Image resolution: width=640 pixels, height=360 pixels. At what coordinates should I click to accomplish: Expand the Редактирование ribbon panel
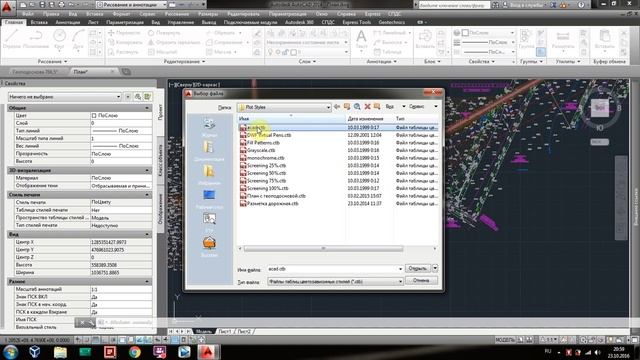point(184,62)
